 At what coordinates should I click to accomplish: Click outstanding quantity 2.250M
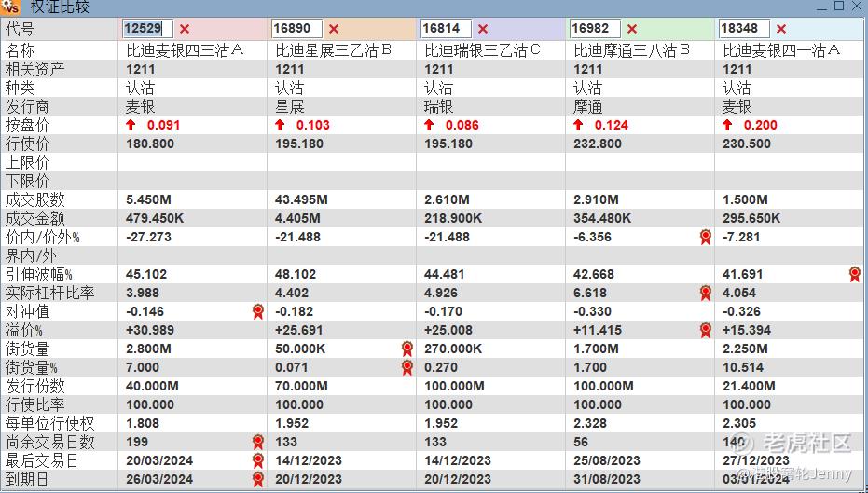click(x=745, y=349)
